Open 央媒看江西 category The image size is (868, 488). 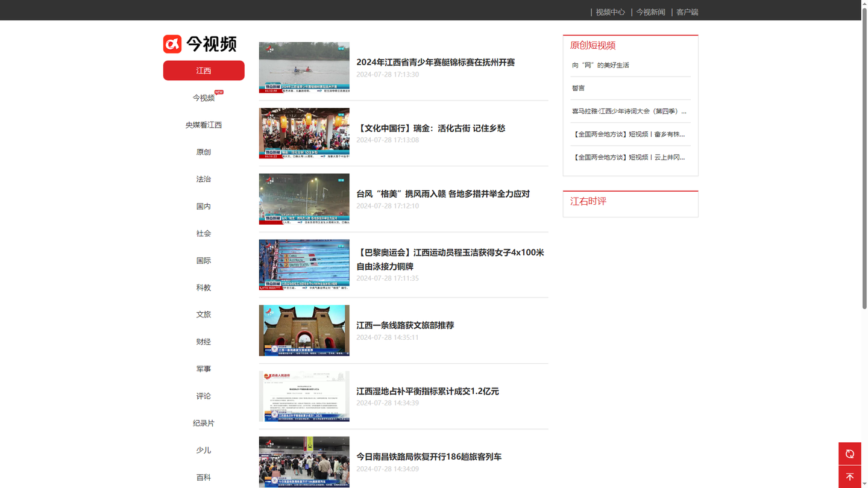(x=204, y=125)
